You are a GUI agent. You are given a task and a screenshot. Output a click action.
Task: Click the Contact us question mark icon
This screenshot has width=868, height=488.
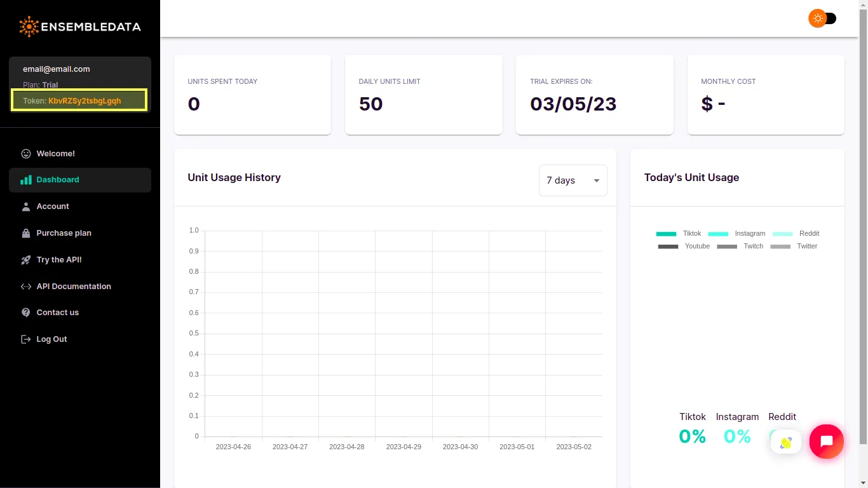pos(26,313)
